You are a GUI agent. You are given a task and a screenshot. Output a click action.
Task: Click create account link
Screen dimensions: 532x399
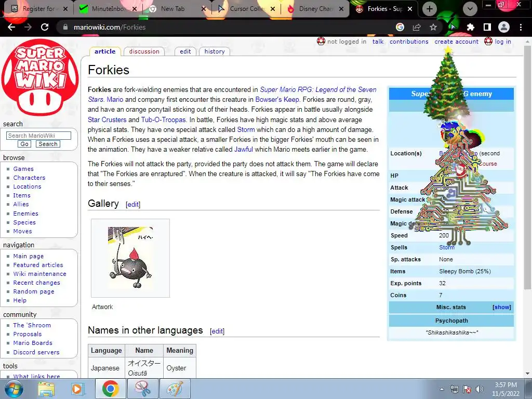pos(456,42)
